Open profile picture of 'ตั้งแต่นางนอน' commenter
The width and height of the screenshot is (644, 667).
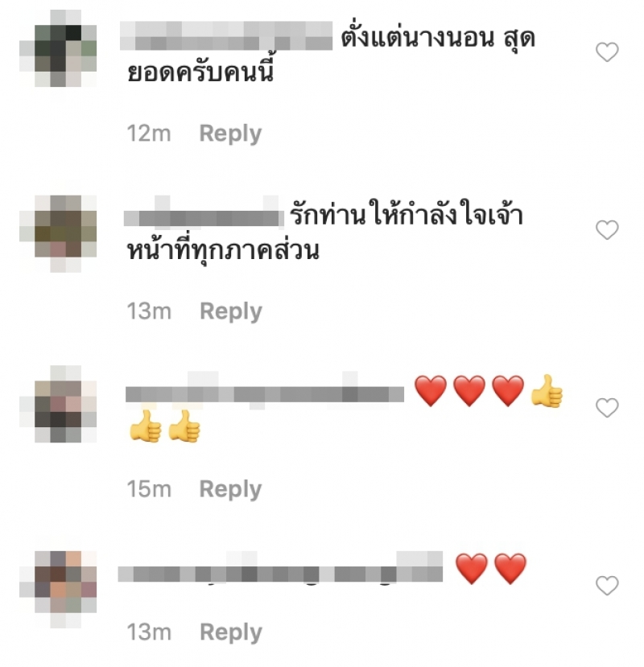coord(58,48)
